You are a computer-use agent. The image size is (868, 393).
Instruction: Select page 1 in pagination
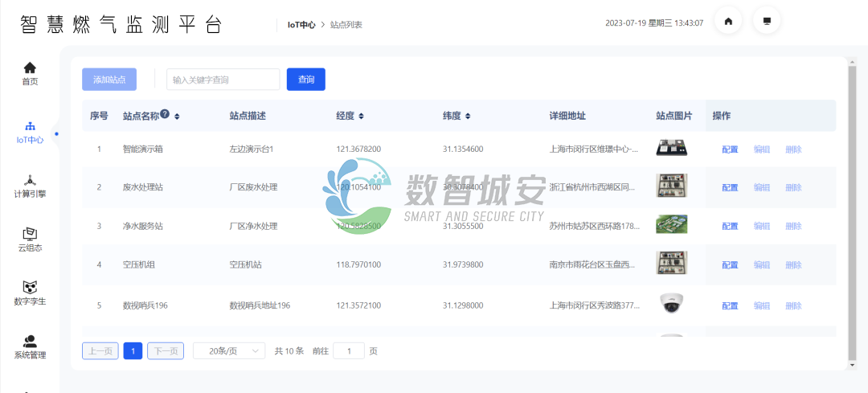133,351
